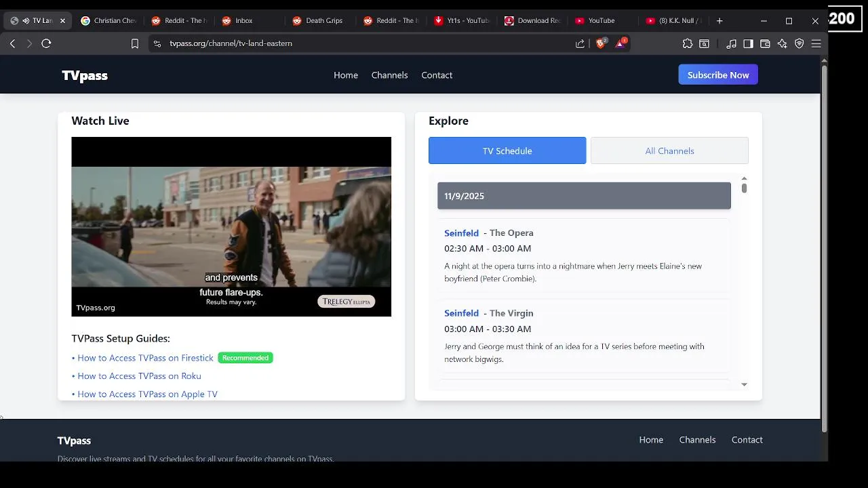
Task: Switch to the Yt1s YouTube tab
Action: [461, 21]
